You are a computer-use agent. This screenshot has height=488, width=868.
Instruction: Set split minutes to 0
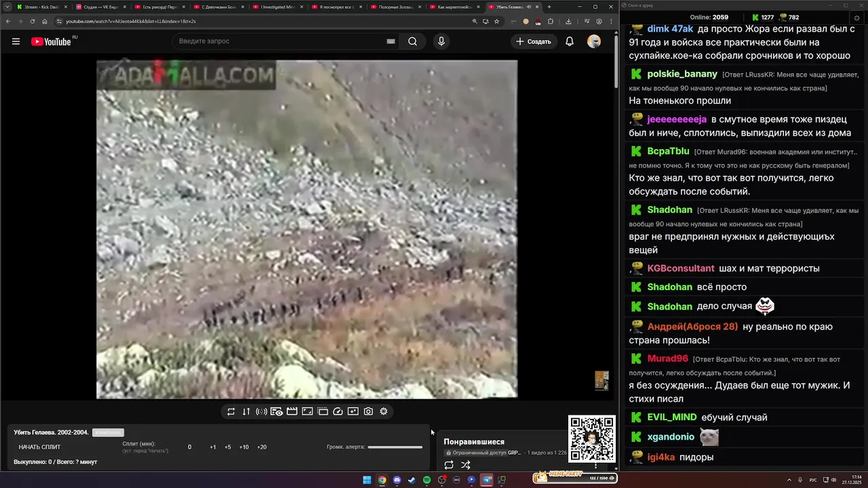coord(190,447)
